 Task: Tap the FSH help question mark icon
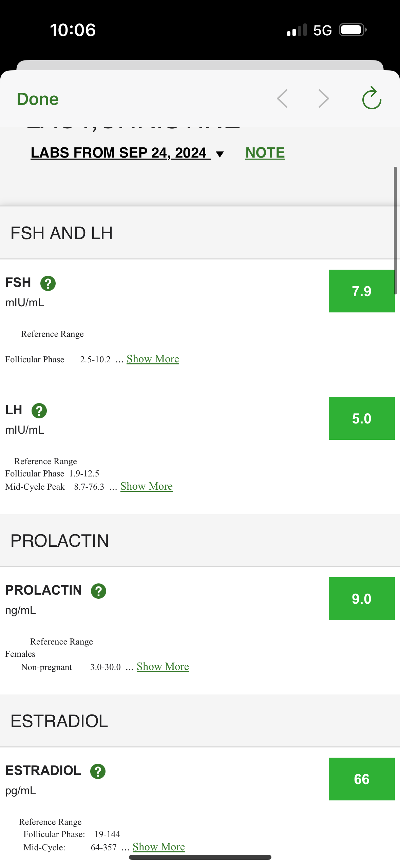pos(48,283)
